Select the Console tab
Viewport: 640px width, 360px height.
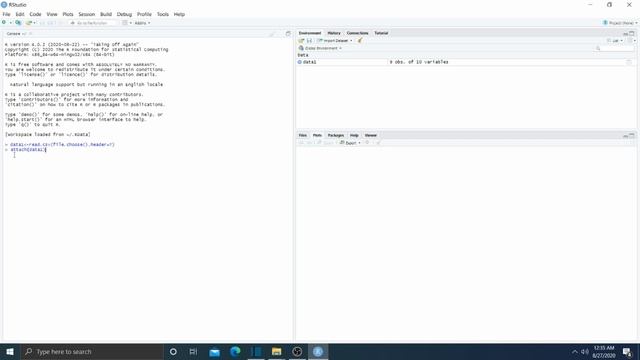click(x=13, y=33)
